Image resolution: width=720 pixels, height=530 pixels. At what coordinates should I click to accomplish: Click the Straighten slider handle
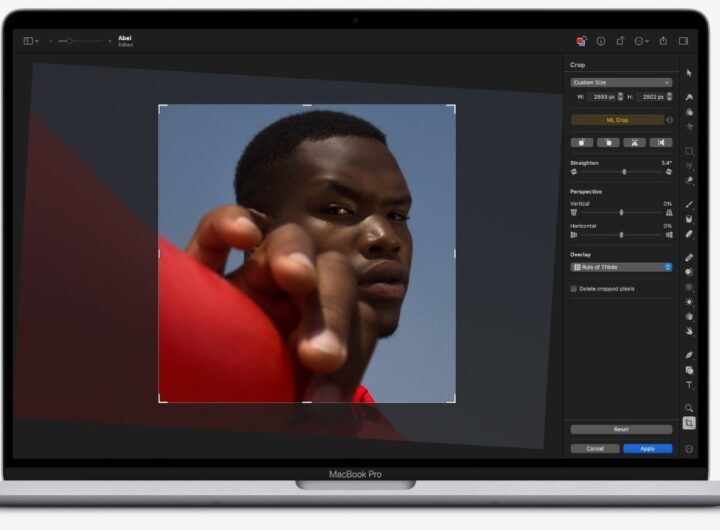point(624,172)
